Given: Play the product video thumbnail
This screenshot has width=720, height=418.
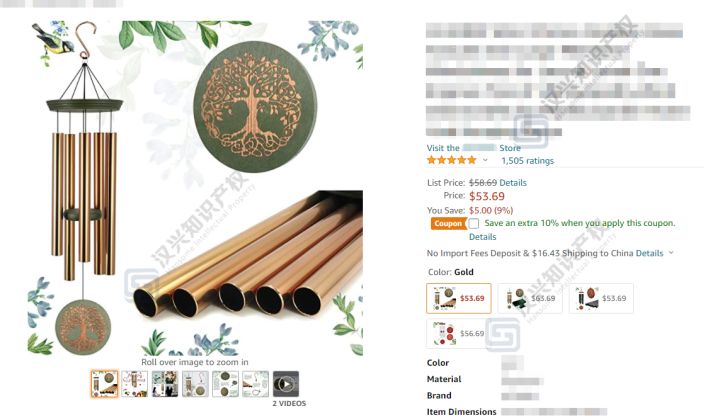Looking at the screenshot, I should (286, 384).
